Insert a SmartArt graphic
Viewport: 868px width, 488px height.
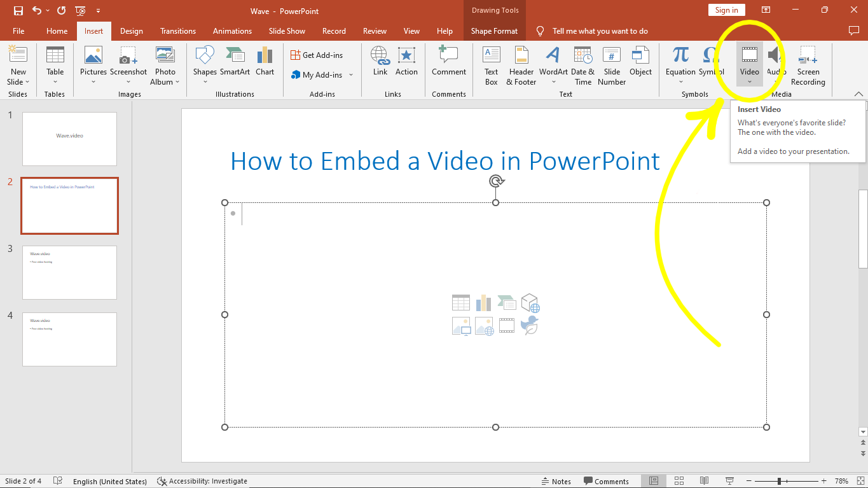[235, 62]
